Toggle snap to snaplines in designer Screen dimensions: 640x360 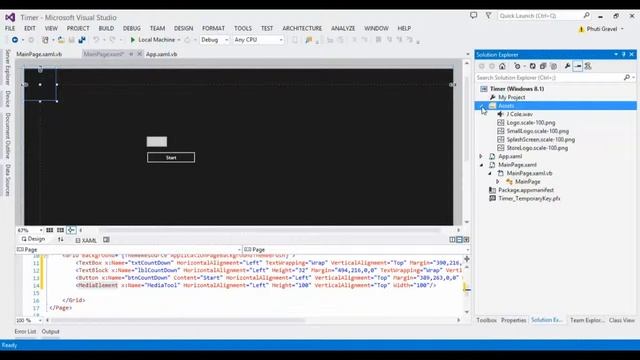tap(71, 230)
